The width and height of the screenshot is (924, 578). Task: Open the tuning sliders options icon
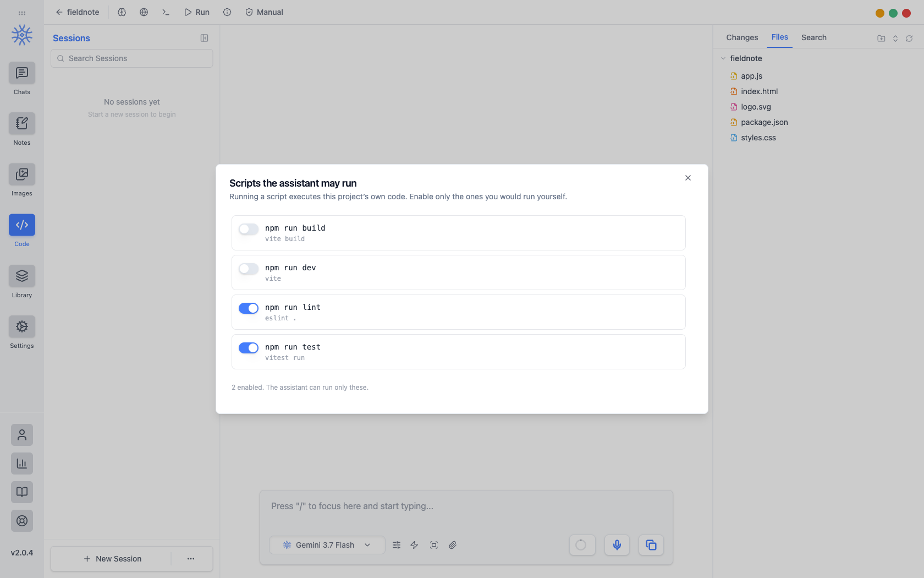[397, 545]
